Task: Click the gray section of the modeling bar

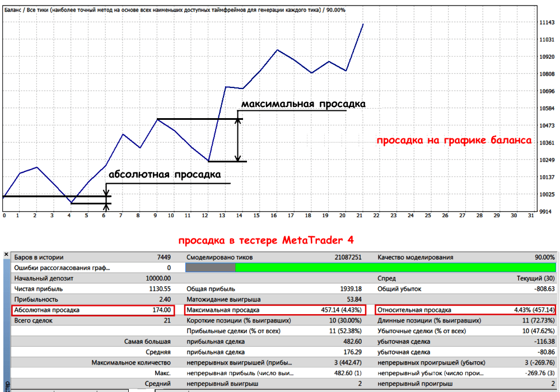Action: click(x=210, y=268)
